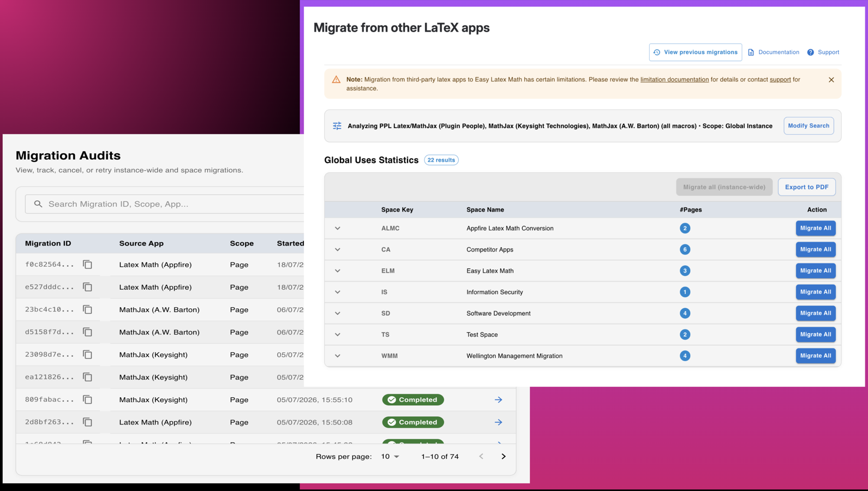Viewport: 868px width, 491px height.
Task: Copy migration ID 23098d7e
Action: [87, 355]
